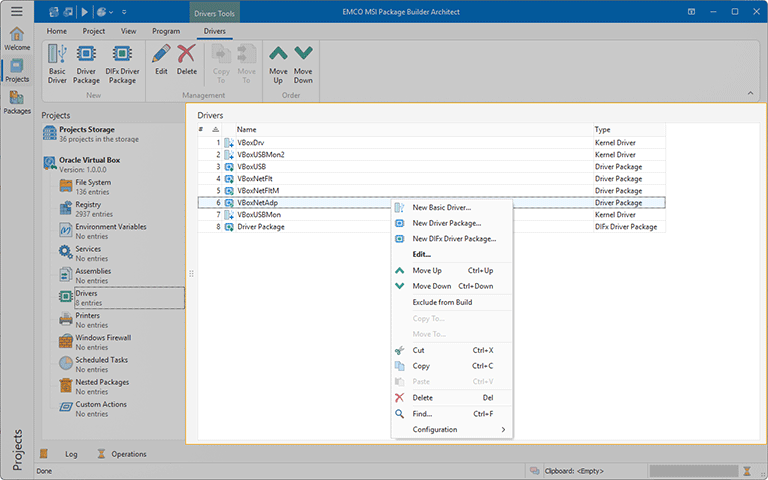Viewport: 768px width, 480px height.
Task: Open the hamburger menu at top left
Action: click(16, 11)
